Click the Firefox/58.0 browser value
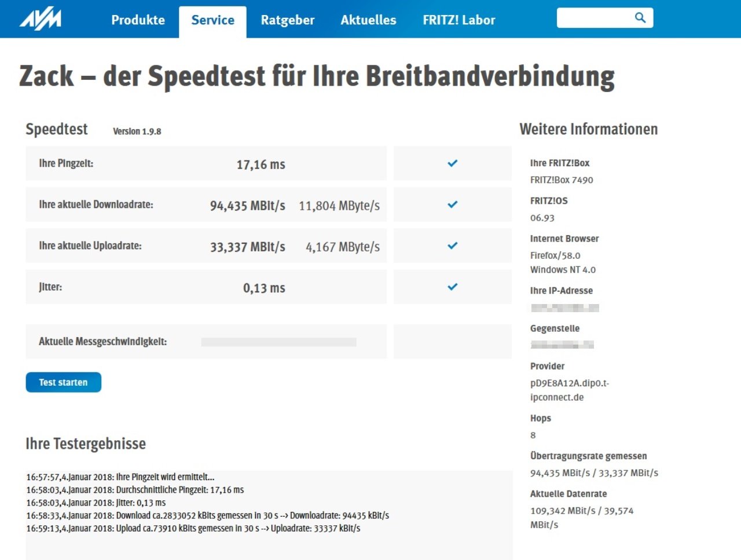This screenshot has height=560, width=741. 555,255
